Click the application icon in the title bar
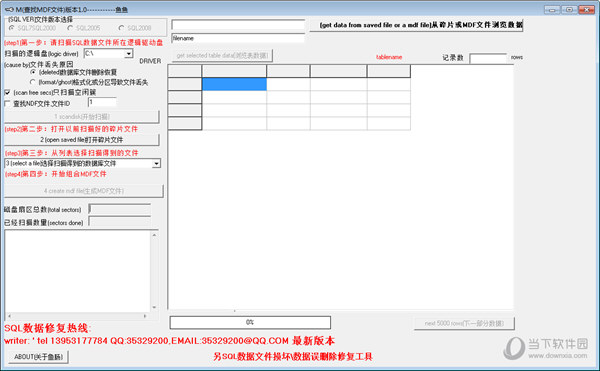 pos(9,9)
